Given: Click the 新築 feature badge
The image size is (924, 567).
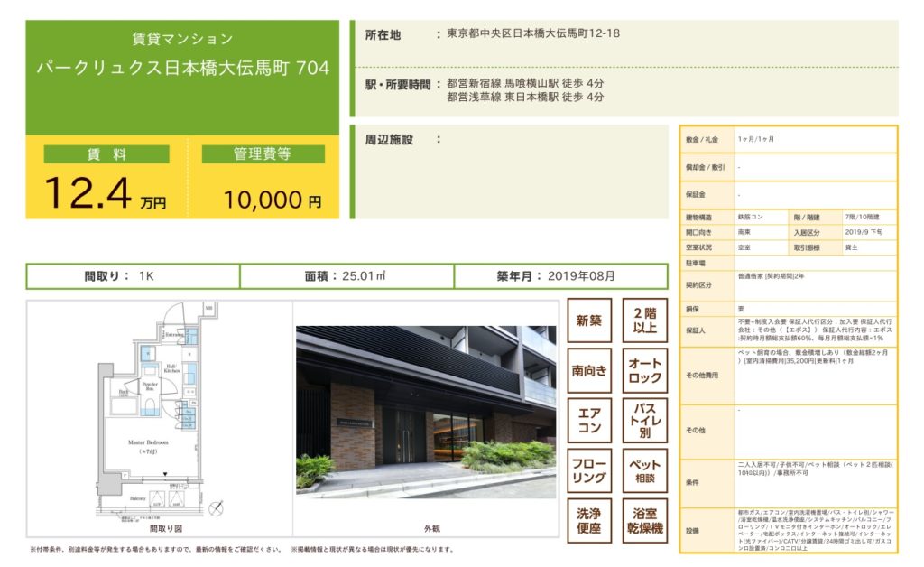Looking at the screenshot, I should pos(589,321).
